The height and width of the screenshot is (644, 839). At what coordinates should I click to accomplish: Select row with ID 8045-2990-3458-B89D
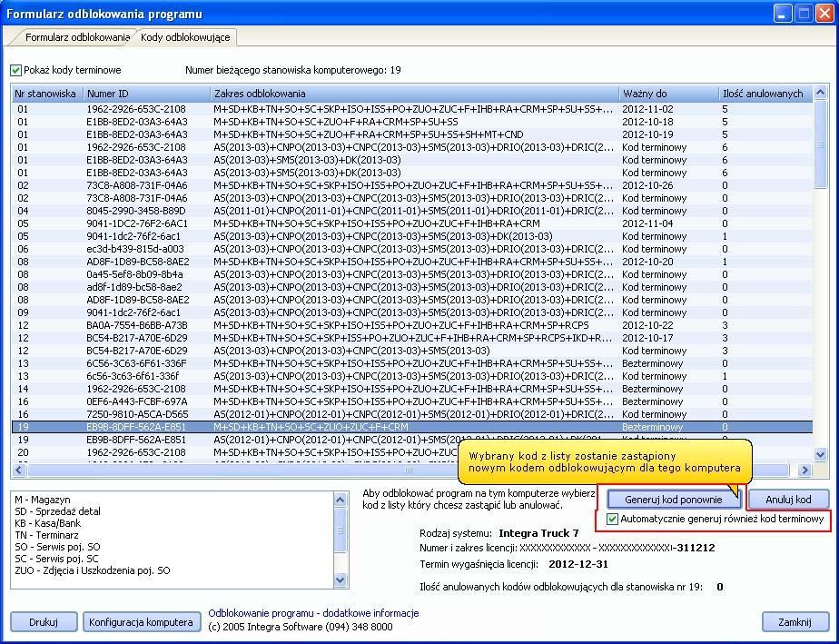tap(412, 211)
